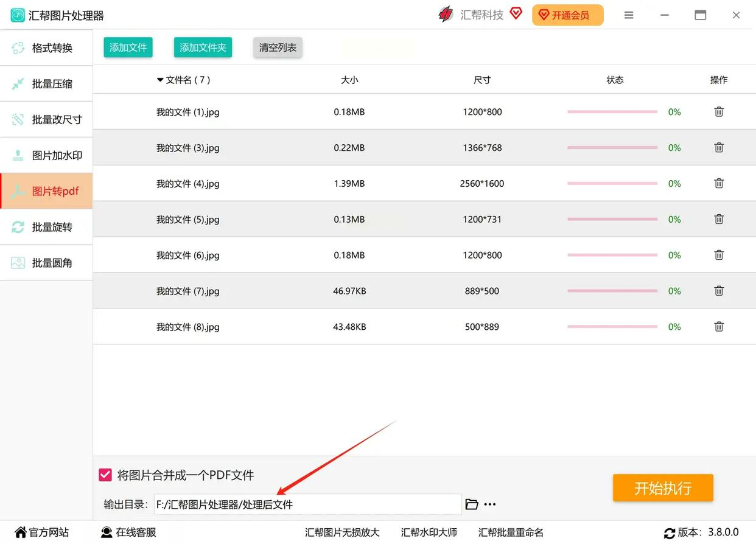Open the 批量旋转 tab
756x544 pixels.
tap(46, 227)
